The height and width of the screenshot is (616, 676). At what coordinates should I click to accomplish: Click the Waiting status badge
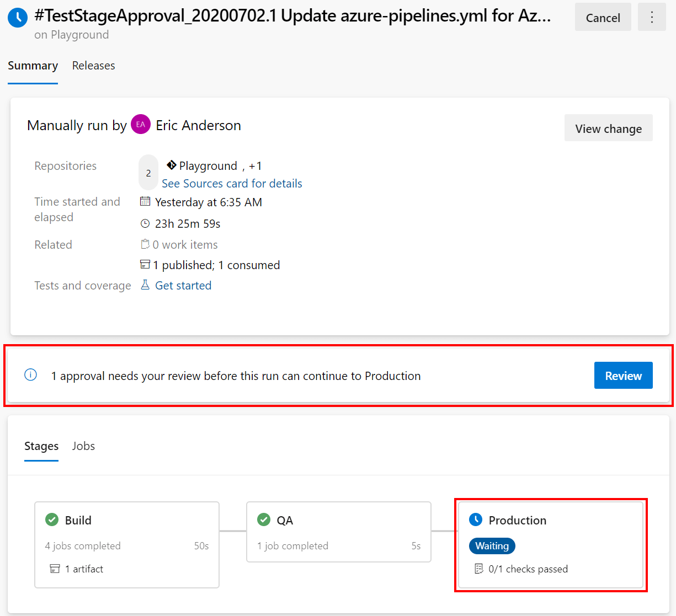492,545
